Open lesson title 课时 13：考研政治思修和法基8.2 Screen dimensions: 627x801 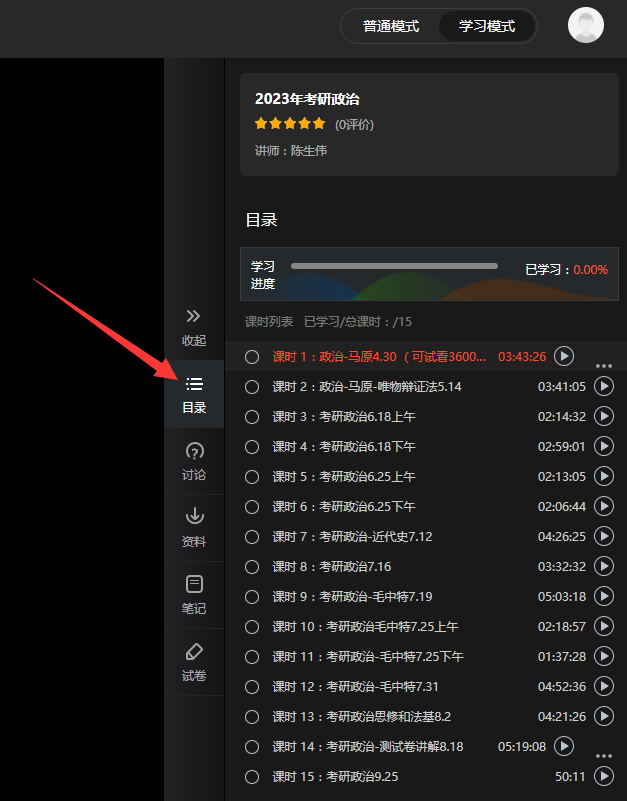pos(362,717)
